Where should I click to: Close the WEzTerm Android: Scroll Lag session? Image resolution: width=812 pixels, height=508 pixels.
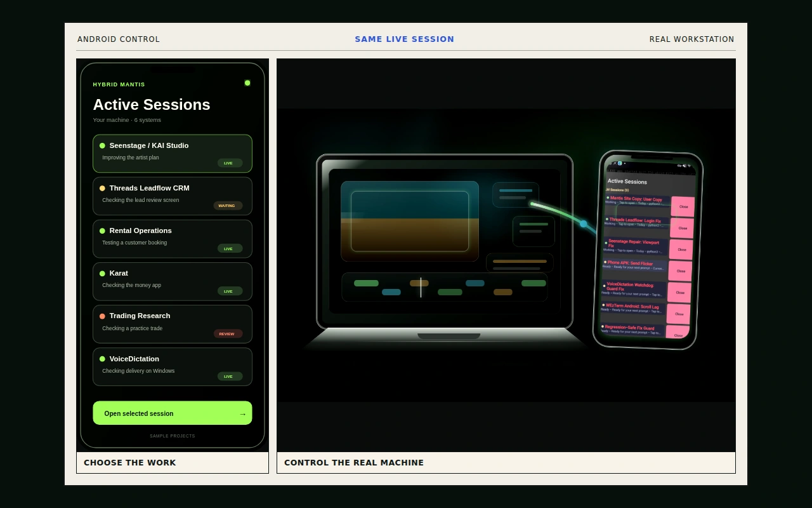679,314
